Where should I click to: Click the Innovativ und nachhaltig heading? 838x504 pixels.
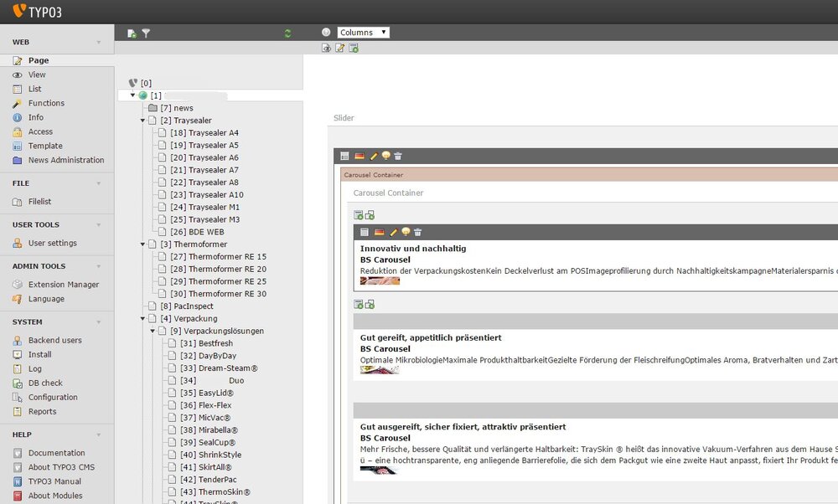tap(413, 249)
